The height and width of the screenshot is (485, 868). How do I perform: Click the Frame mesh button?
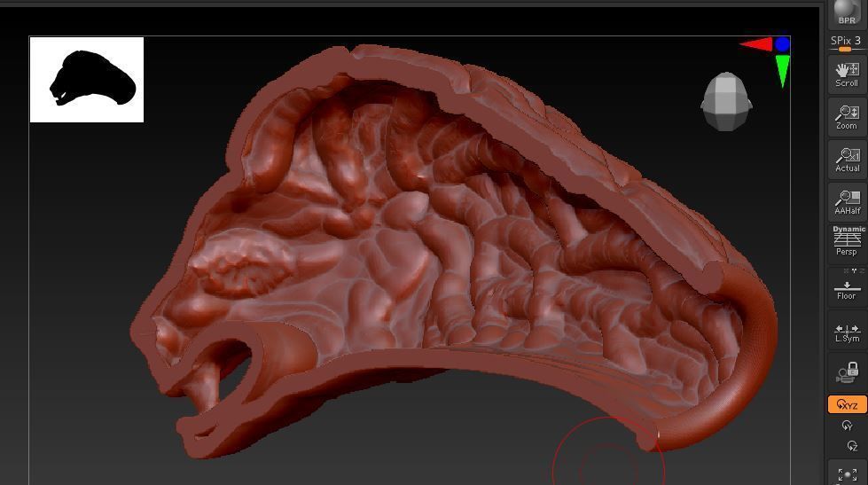click(847, 474)
